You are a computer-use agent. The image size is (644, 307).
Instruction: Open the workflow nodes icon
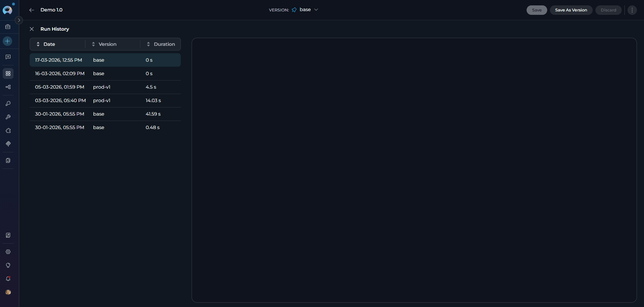coord(8,87)
